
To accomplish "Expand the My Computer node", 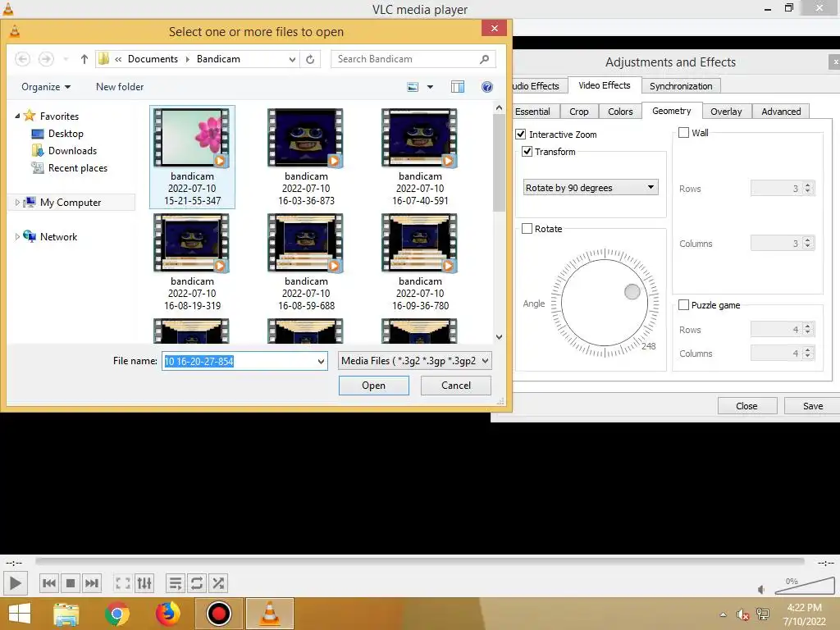I will point(17,203).
